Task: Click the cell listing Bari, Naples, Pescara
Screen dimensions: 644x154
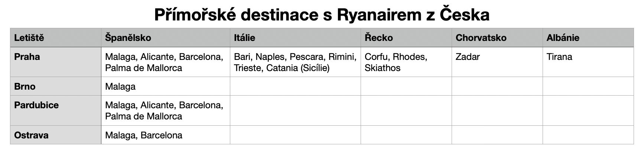Action: pyautogui.click(x=295, y=62)
